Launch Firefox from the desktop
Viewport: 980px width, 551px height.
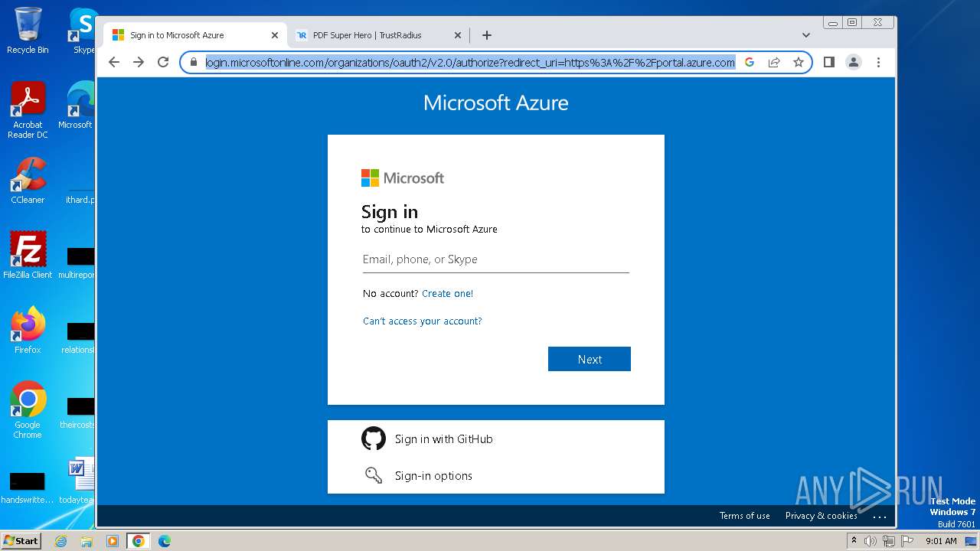(x=28, y=330)
